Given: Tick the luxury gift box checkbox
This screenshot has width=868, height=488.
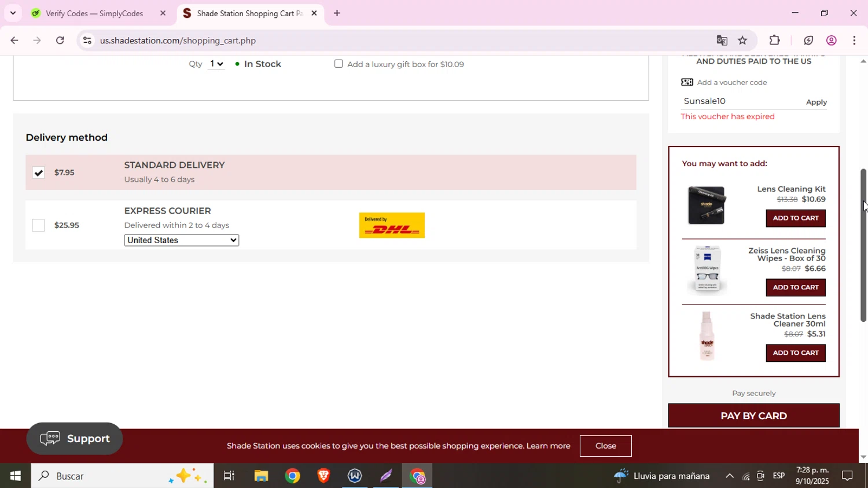Looking at the screenshot, I should [x=339, y=64].
